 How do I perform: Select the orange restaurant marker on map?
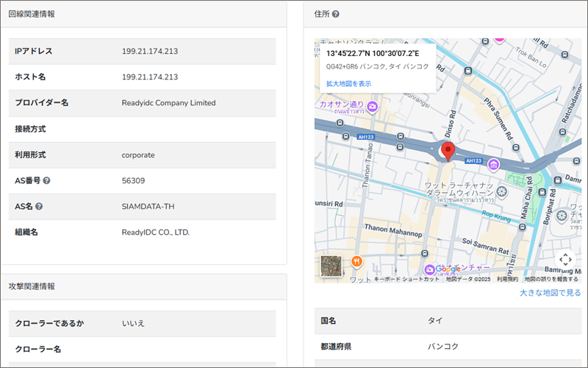(357, 261)
